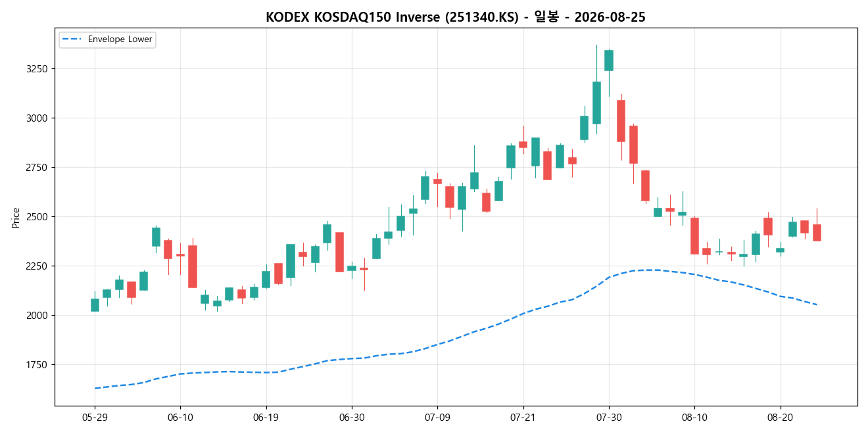Click the 07-21 date tick label
This screenshot has height=434, width=868.
tap(523, 417)
